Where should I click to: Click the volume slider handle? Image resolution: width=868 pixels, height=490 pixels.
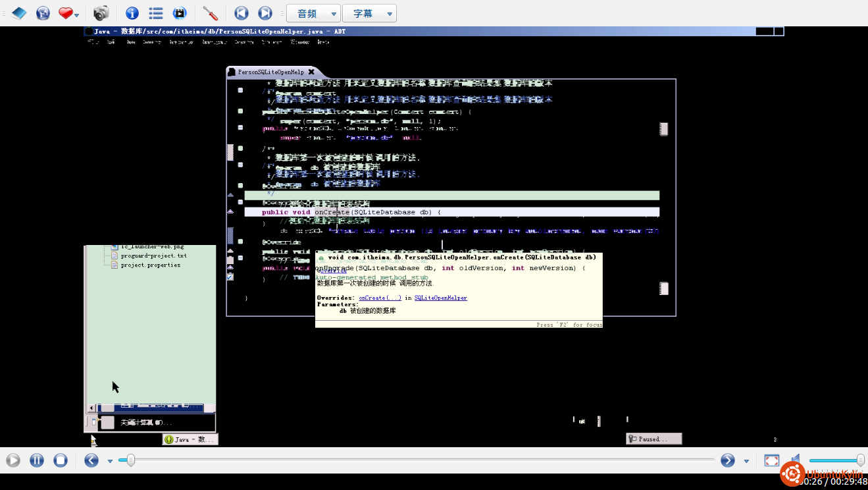(860, 460)
